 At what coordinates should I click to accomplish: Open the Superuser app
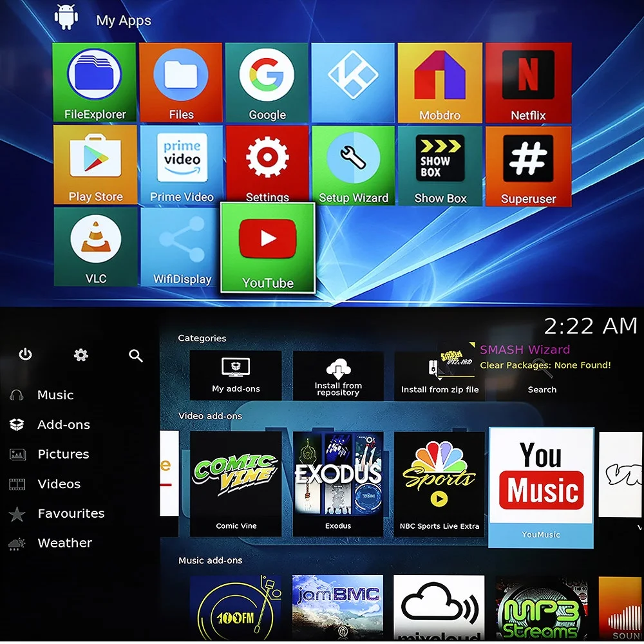[x=528, y=166]
